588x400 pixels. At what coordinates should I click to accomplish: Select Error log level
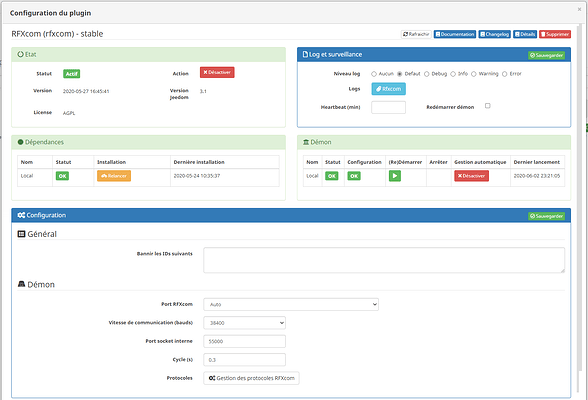tap(505, 74)
